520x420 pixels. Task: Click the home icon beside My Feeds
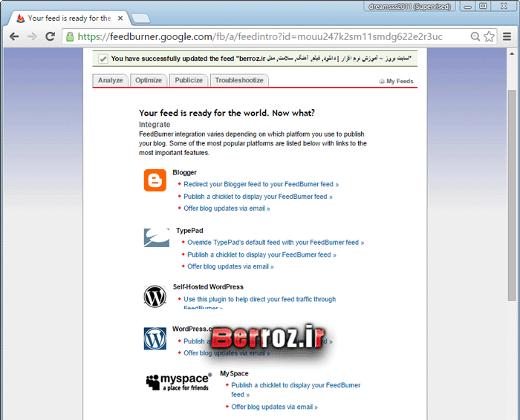(382, 81)
